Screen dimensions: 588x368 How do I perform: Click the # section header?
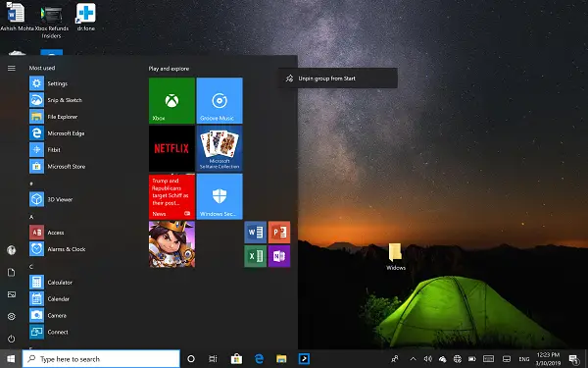coord(31,184)
